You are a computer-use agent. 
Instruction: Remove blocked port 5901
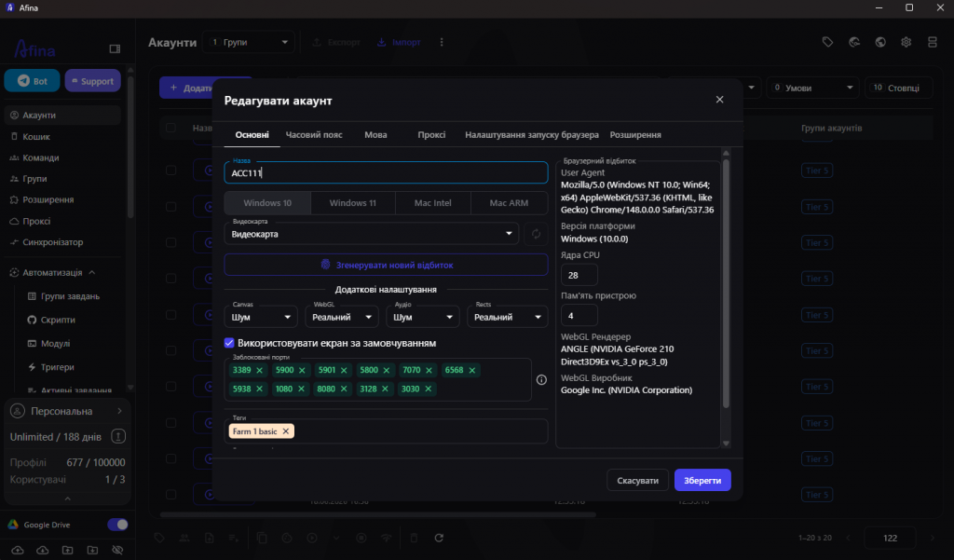344,370
